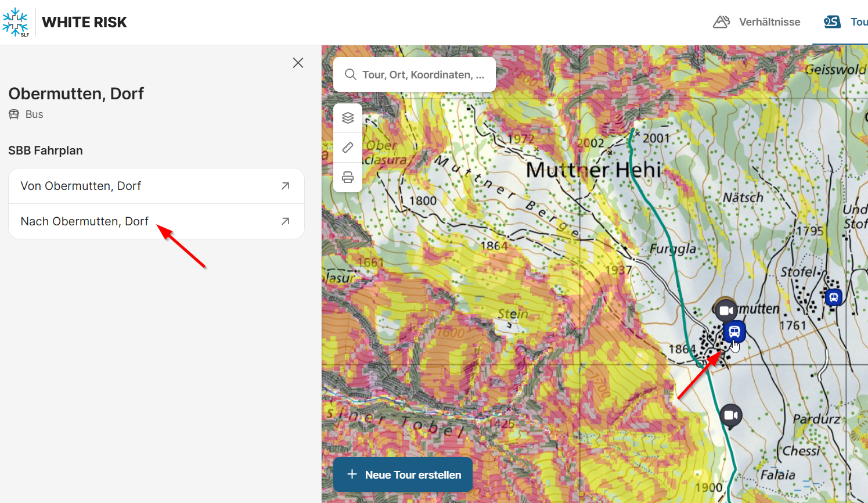Switch to the Verhältnisse tab
Screen dimensions: 868x503
click(757, 22)
